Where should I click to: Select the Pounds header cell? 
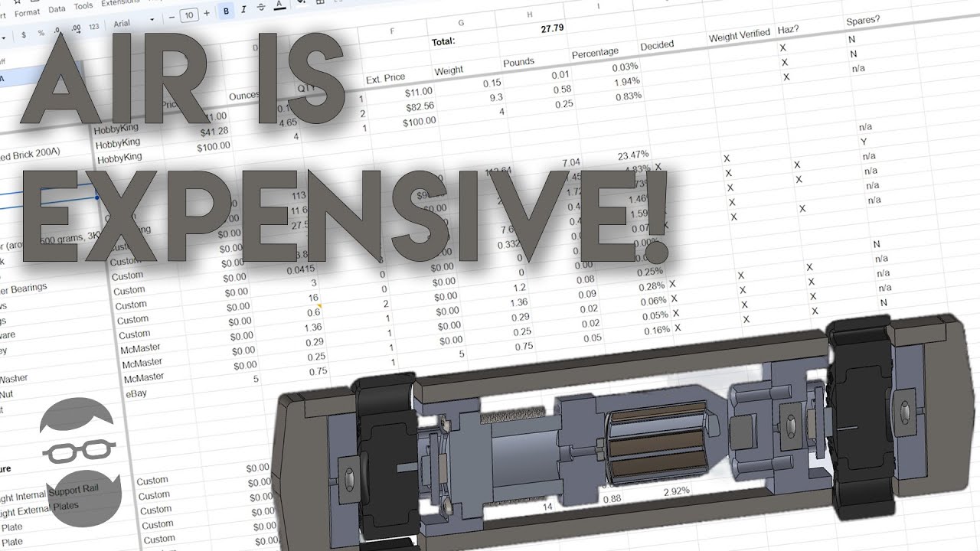[518, 62]
